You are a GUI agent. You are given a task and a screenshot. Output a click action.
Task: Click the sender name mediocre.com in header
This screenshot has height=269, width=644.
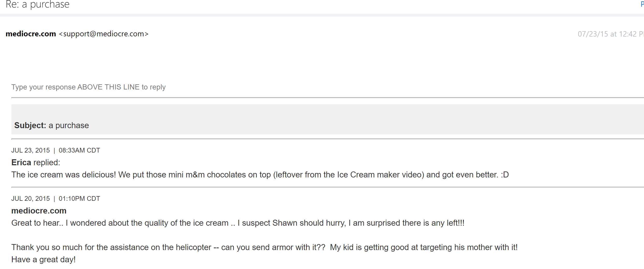click(x=31, y=34)
